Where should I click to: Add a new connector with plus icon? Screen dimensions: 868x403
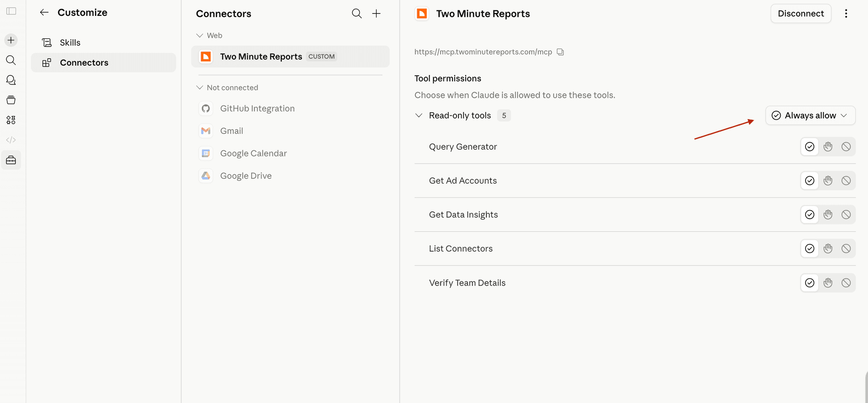click(x=376, y=14)
